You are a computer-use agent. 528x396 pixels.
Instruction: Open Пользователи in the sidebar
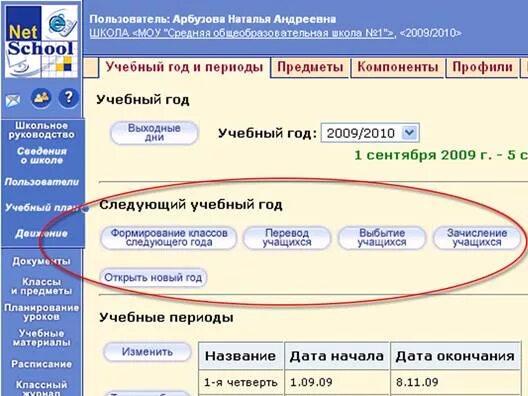coord(41,182)
